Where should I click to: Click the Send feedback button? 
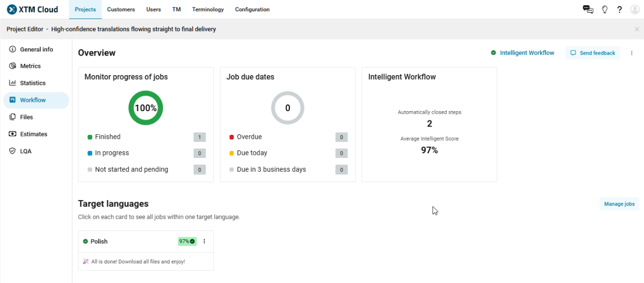click(592, 53)
